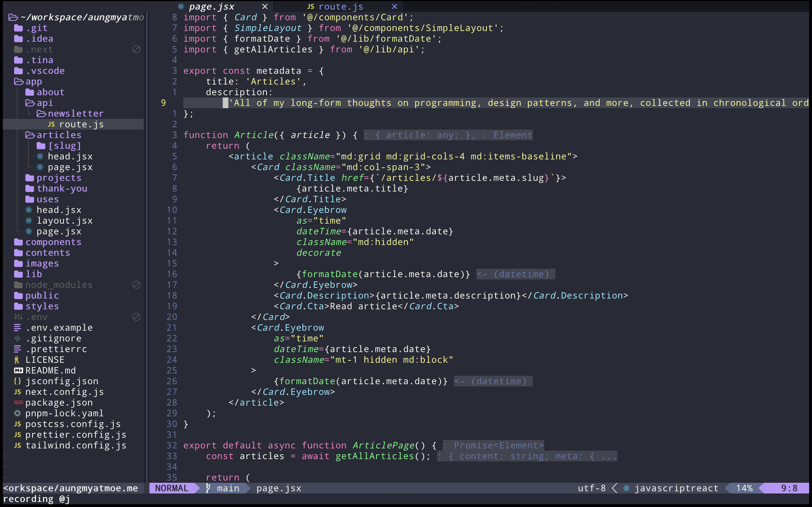
Task: Switch to the route.js tab
Action: [340, 6]
